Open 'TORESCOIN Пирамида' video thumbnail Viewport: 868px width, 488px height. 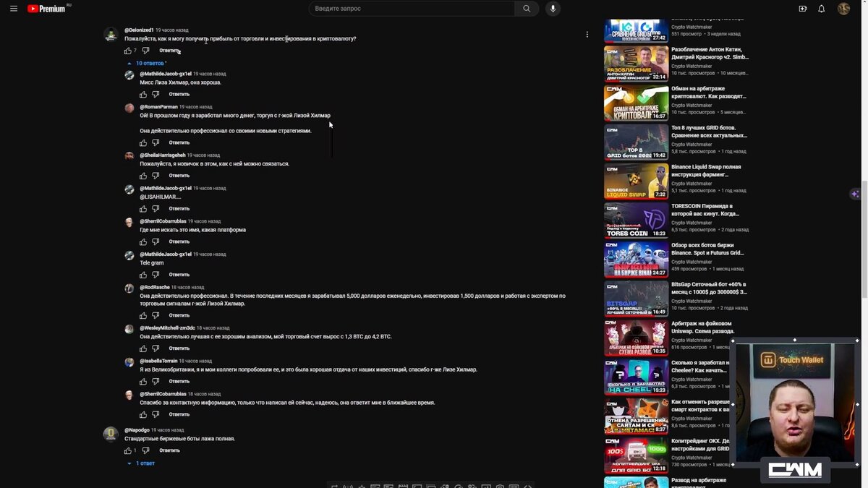click(x=637, y=221)
